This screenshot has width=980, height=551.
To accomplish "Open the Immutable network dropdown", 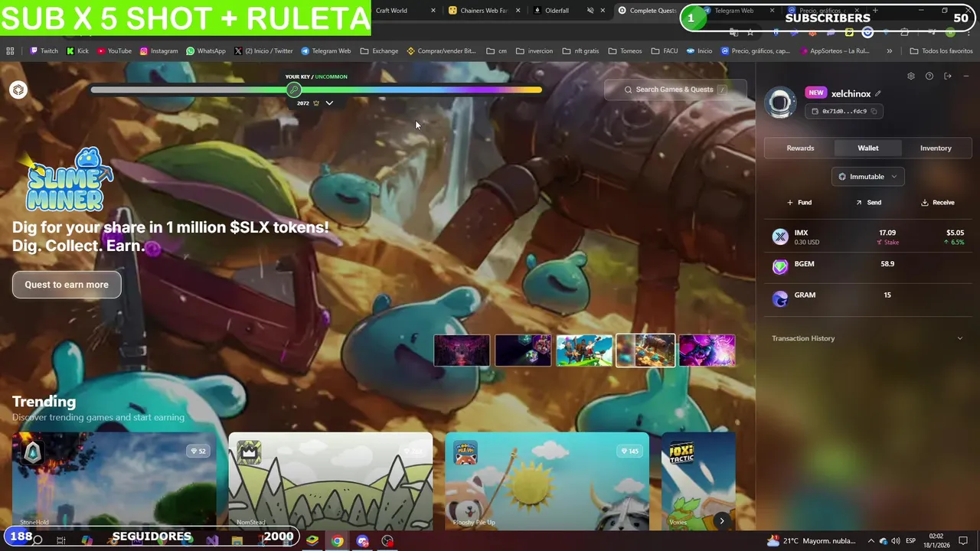I will pos(867,177).
